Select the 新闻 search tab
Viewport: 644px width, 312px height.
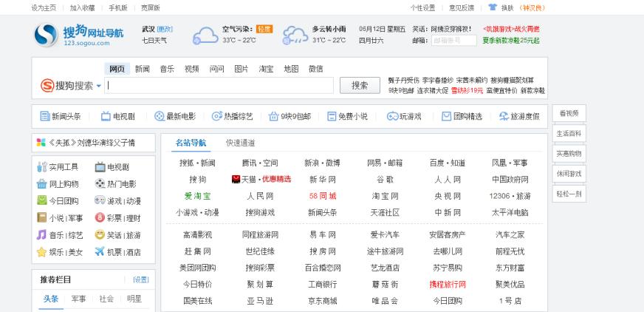click(x=142, y=69)
